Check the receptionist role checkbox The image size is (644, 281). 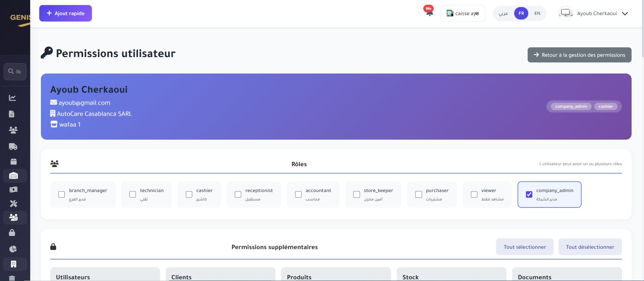(x=238, y=194)
